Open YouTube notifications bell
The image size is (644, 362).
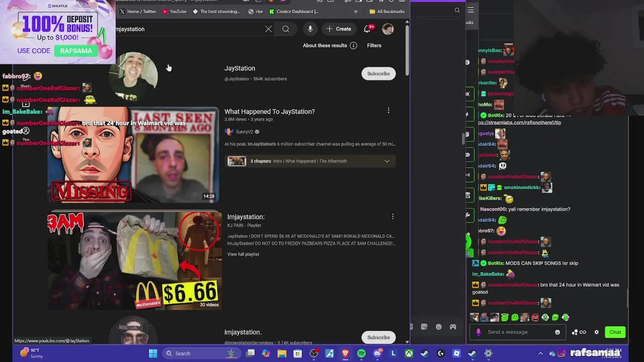coord(367,29)
